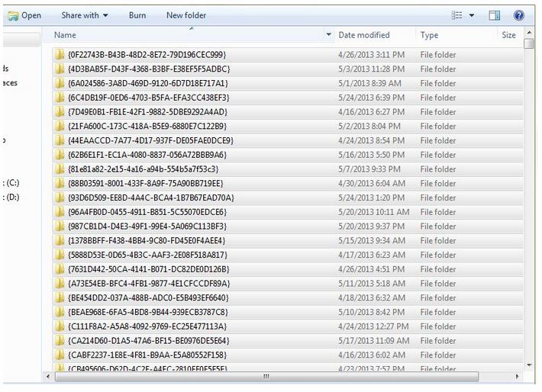
Task: Select folder {44EAACCD-7A77-4D17-937F-DE05FAE0DCE9}
Action: [x=150, y=140]
